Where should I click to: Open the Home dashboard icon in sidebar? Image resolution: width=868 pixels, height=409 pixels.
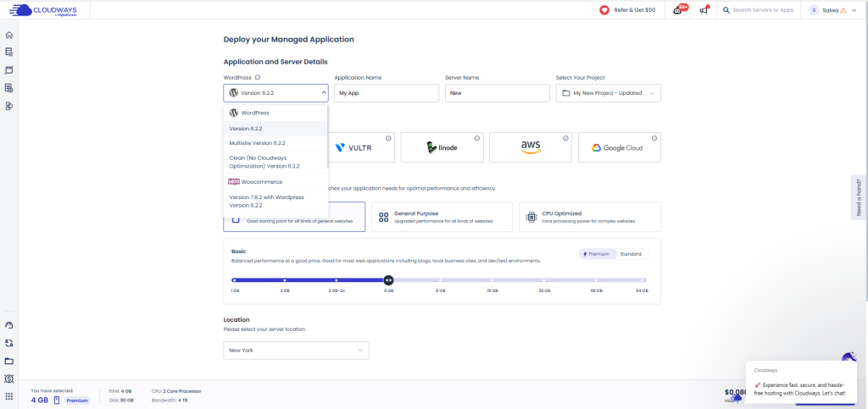[8, 36]
